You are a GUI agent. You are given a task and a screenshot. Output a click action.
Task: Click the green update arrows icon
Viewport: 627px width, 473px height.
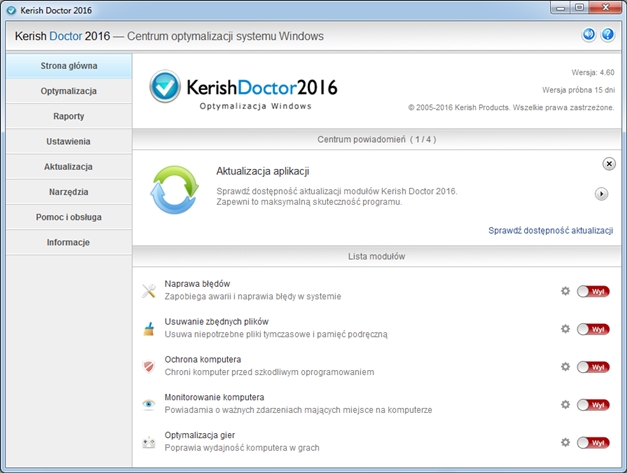[174, 190]
